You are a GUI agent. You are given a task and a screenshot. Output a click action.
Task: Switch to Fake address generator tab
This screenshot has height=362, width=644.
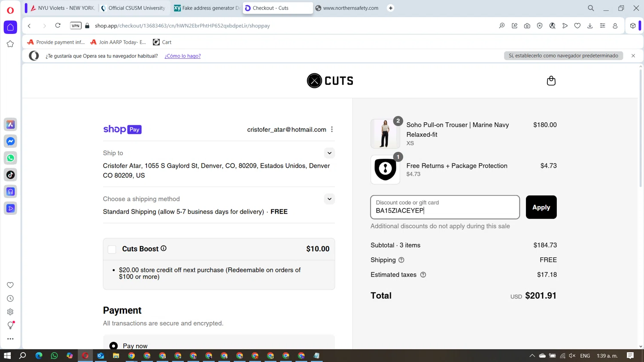(x=207, y=8)
